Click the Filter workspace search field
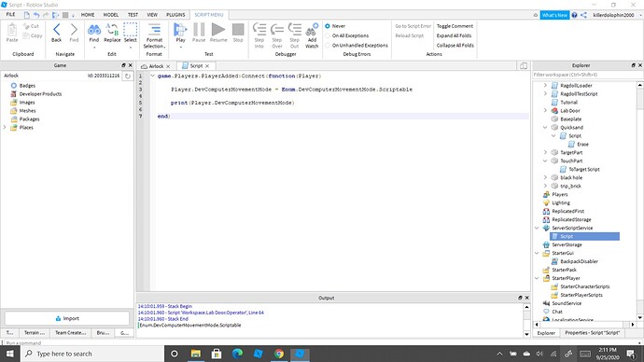644x362 pixels. tap(584, 75)
